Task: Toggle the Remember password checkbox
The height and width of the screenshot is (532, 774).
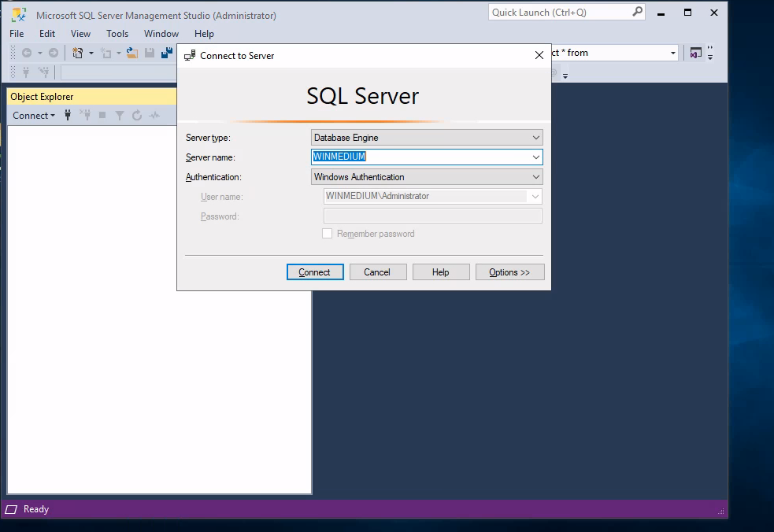Action: (x=328, y=234)
